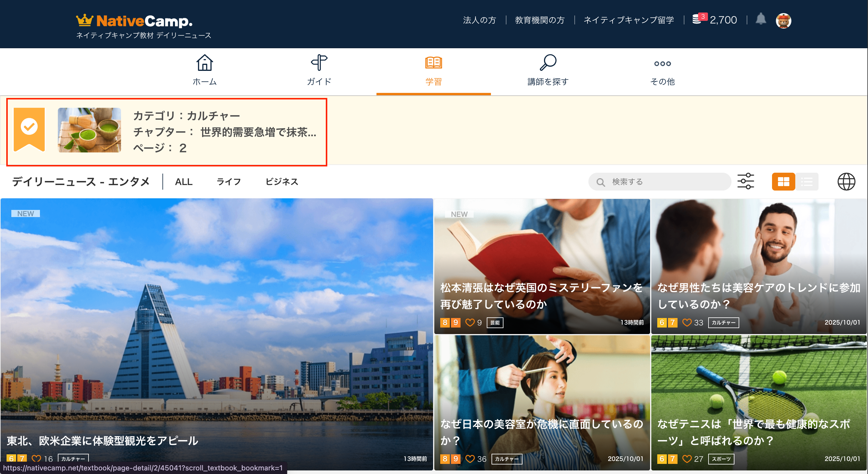Go to ホーム via the house icon
This screenshot has width=868, height=474.
point(204,63)
